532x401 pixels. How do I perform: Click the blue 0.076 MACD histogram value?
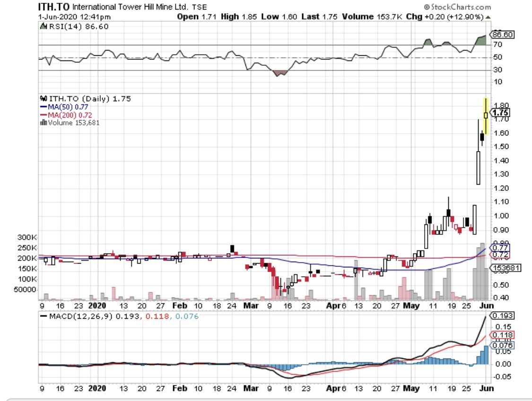pyautogui.click(x=187, y=316)
